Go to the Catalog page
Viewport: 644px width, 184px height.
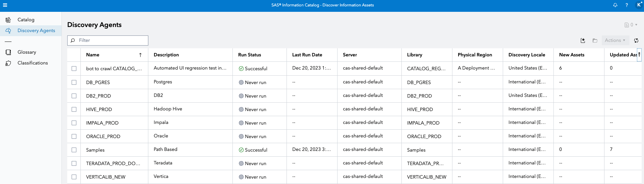[26, 20]
